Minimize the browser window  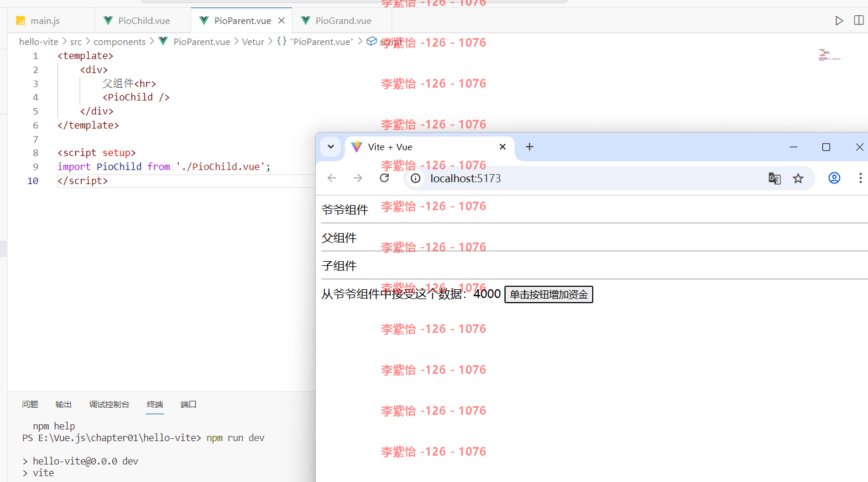(793, 147)
